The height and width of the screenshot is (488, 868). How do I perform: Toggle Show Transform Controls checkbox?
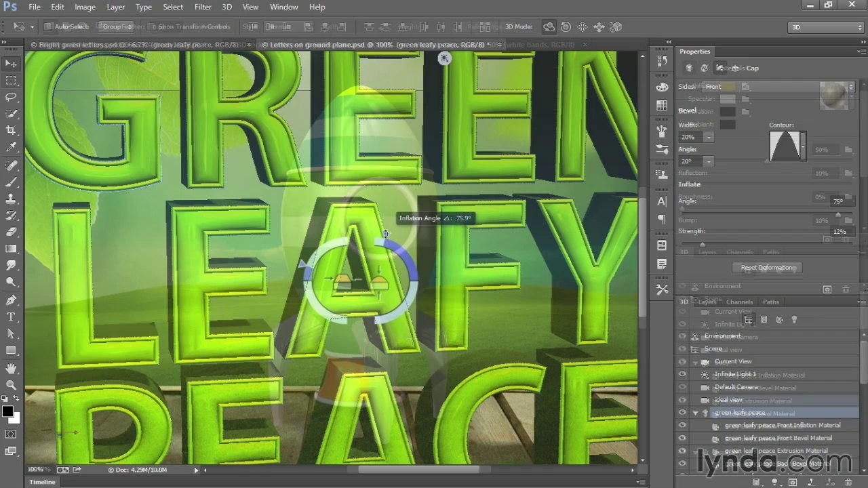point(153,27)
